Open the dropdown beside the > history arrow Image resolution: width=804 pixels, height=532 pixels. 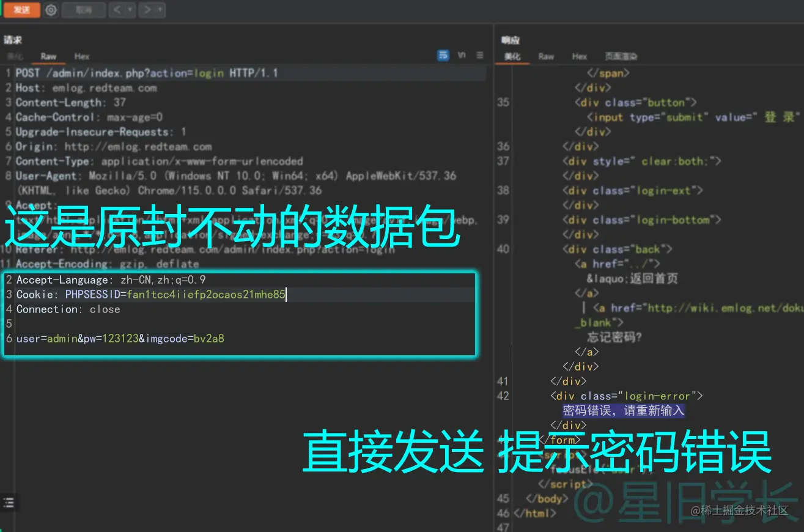point(160,10)
